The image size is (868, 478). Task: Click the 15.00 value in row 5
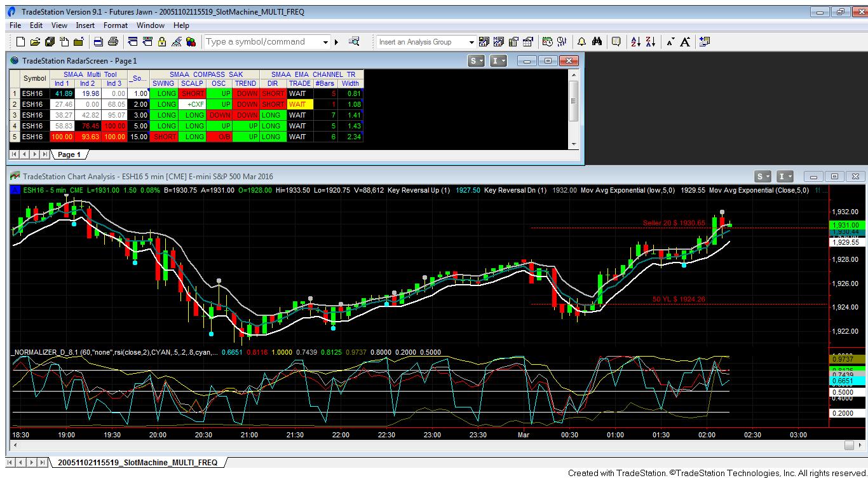138,137
